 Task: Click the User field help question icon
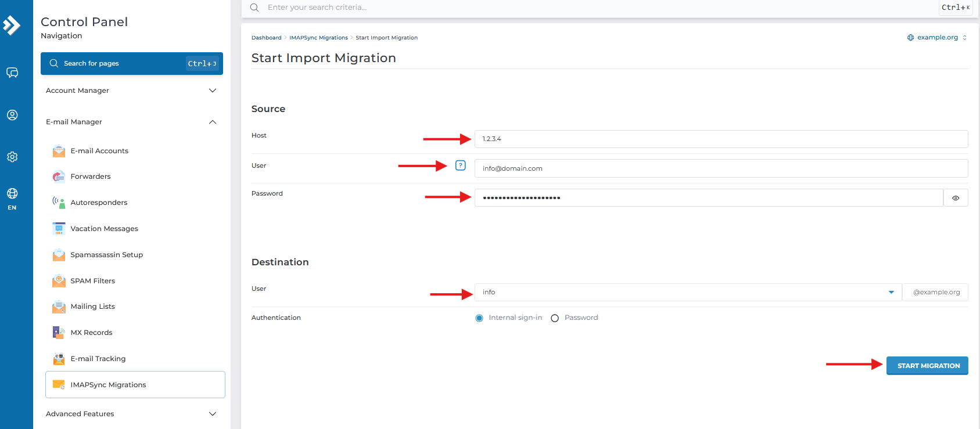pyautogui.click(x=461, y=165)
